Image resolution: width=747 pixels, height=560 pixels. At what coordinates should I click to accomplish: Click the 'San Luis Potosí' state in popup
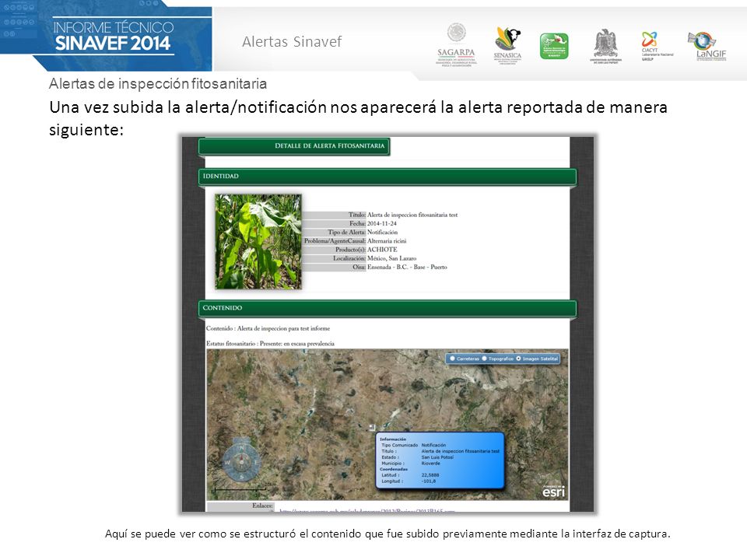[437, 457]
